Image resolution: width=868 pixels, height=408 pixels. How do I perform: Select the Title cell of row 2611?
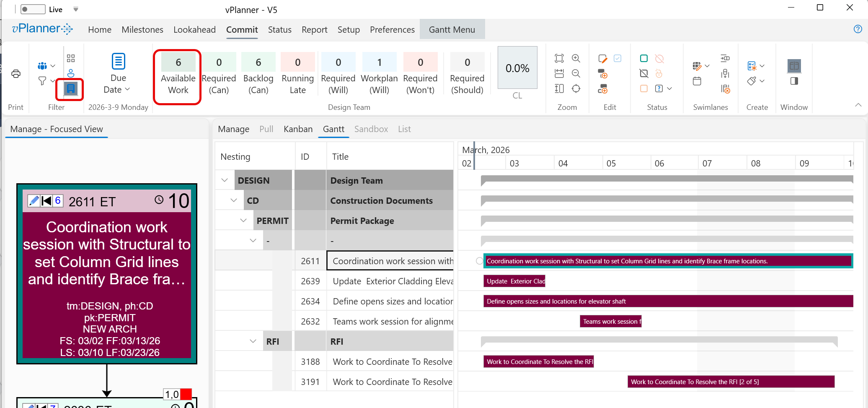[x=390, y=261]
